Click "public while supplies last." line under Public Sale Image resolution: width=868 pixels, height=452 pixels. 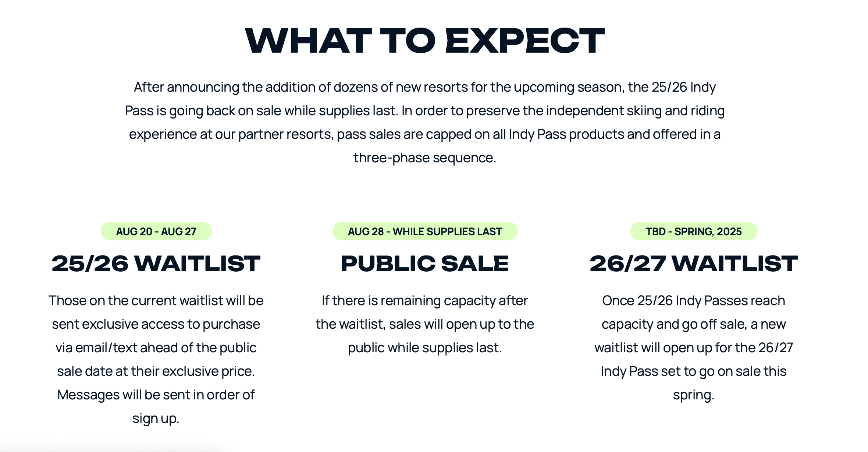425,348
